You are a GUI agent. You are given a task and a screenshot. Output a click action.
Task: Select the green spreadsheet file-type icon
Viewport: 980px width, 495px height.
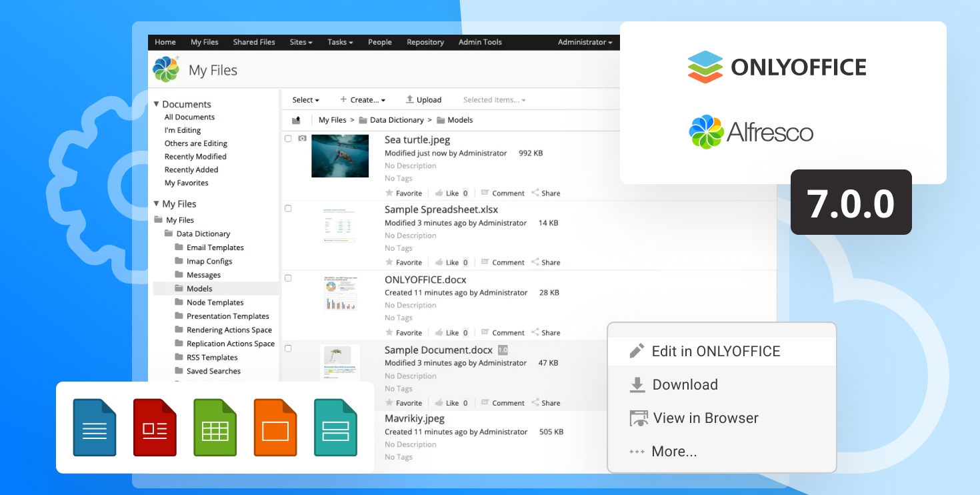tap(215, 428)
